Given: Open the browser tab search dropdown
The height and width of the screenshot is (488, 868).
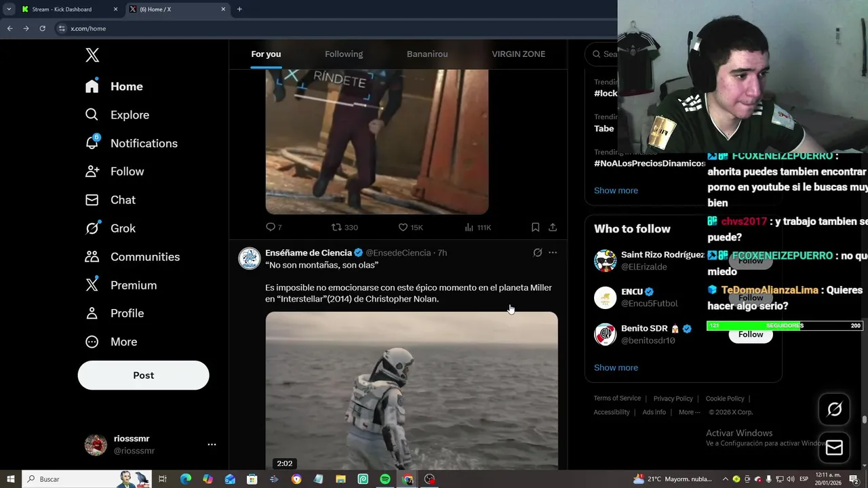Looking at the screenshot, I should point(8,9).
